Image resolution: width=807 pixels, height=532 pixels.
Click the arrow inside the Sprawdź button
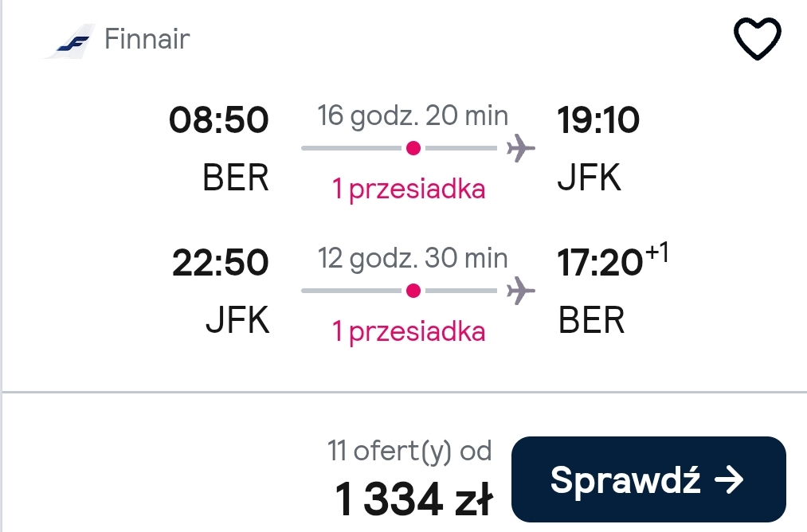pos(729,480)
